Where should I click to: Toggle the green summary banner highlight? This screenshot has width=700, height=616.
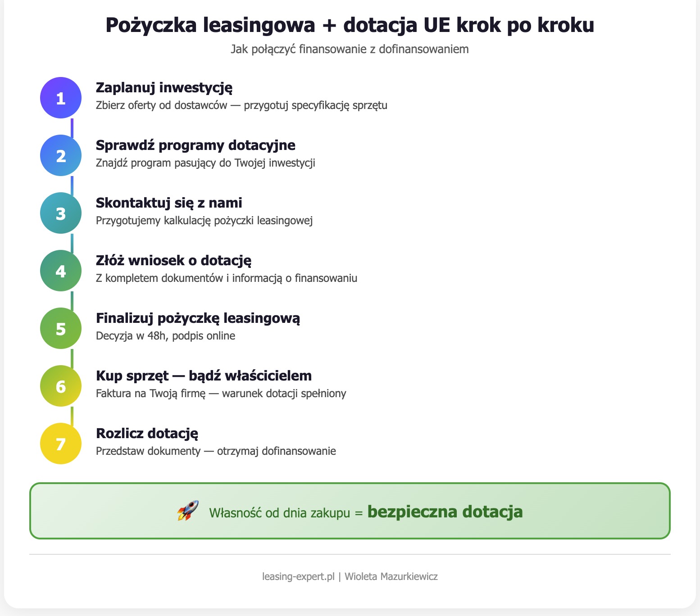[x=350, y=511]
